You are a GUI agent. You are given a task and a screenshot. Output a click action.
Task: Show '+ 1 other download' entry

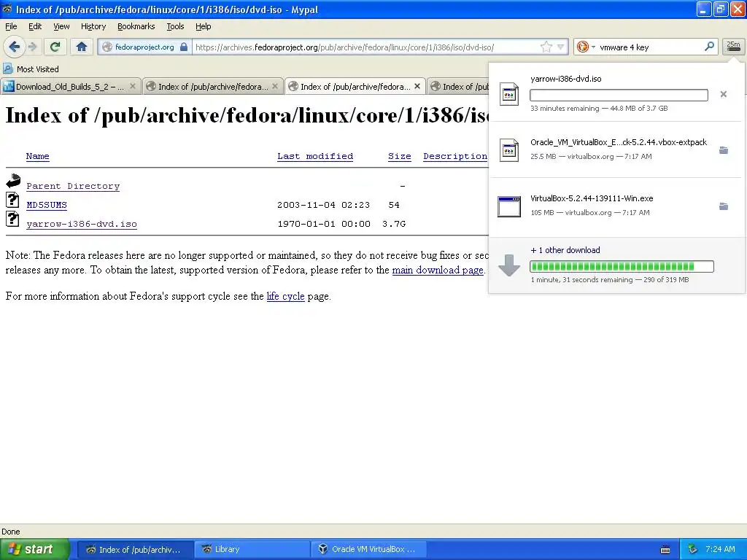coord(565,250)
